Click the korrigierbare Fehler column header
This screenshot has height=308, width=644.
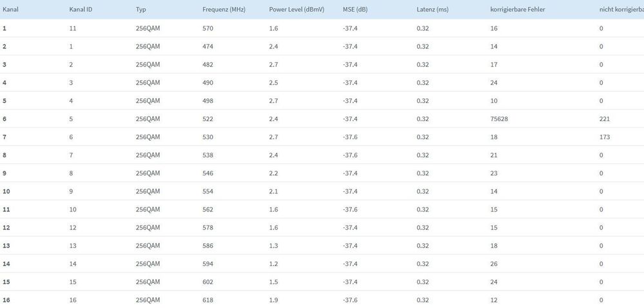coord(518,10)
